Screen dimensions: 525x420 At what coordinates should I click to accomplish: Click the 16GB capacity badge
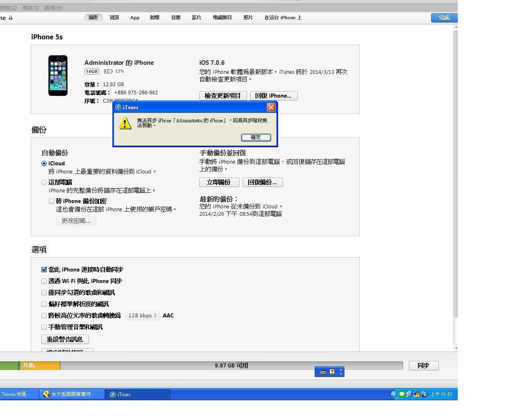(92, 71)
